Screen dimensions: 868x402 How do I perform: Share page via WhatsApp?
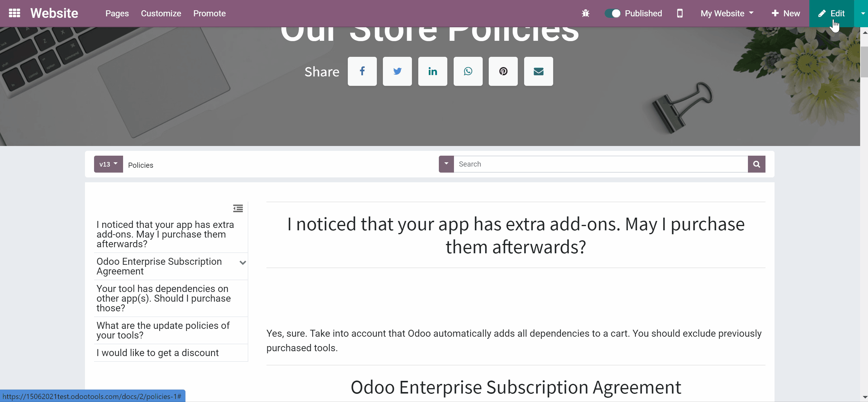468,71
